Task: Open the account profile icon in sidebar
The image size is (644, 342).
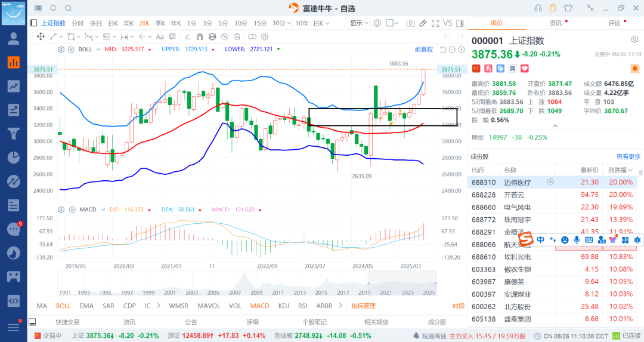Action: pos(14,39)
